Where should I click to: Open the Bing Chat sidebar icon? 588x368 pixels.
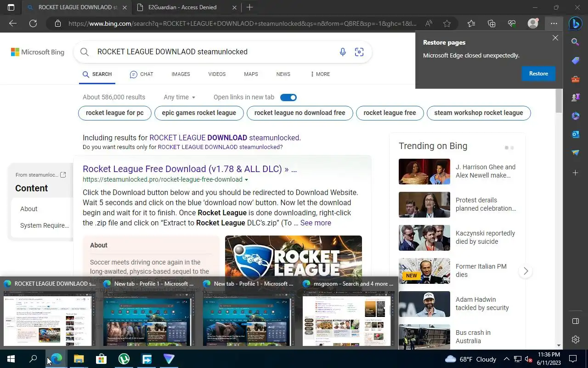[576, 23]
